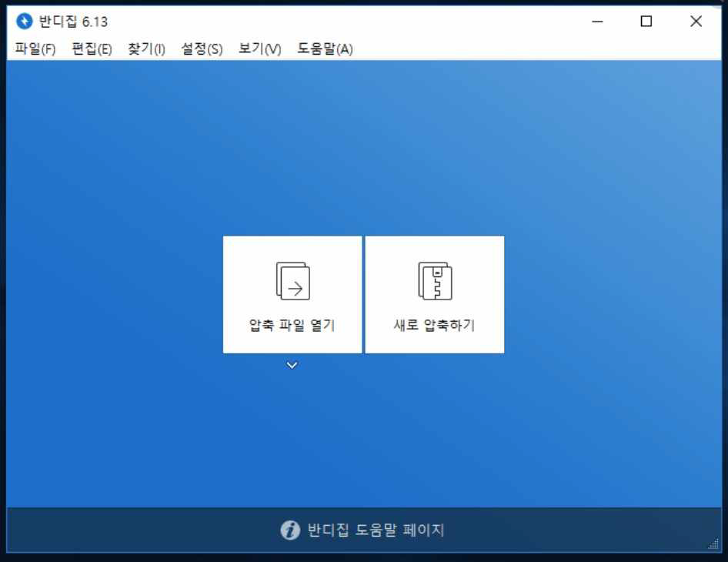This screenshot has width=728, height=562.
Task: Expand the chevron under 압축 파일 열기
Action: tap(292, 365)
